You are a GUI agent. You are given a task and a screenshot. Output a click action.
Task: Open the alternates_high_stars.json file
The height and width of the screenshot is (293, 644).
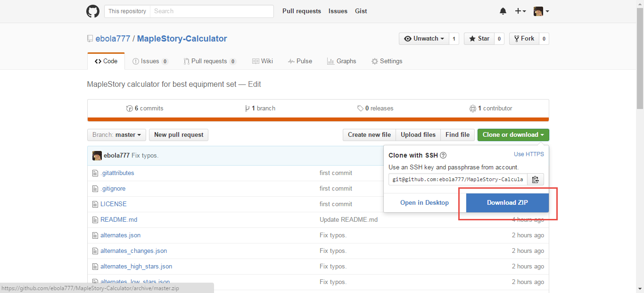[x=136, y=267]
